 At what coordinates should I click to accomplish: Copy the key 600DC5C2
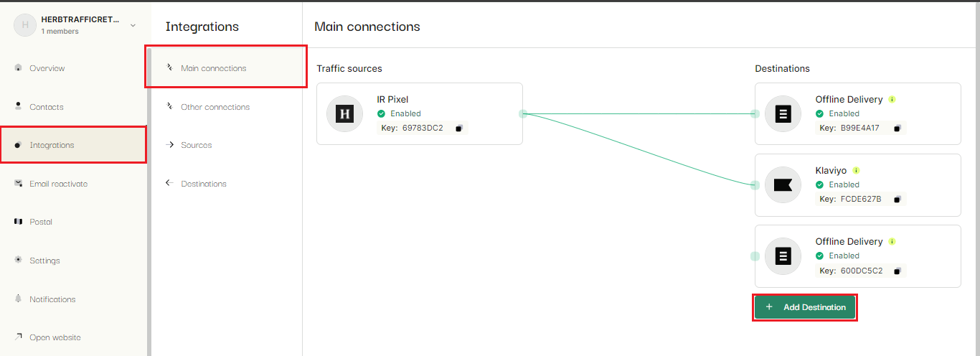898,271
